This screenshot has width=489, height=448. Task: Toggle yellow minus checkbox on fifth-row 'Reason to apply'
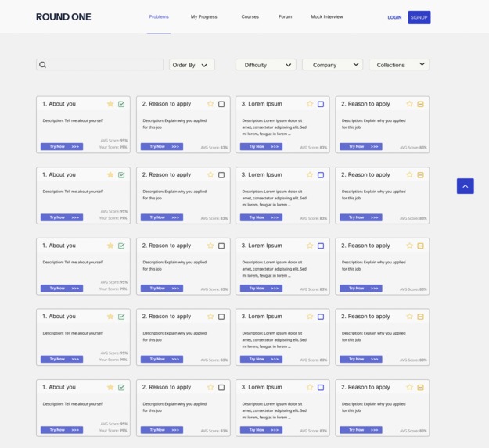coord(420,387)
